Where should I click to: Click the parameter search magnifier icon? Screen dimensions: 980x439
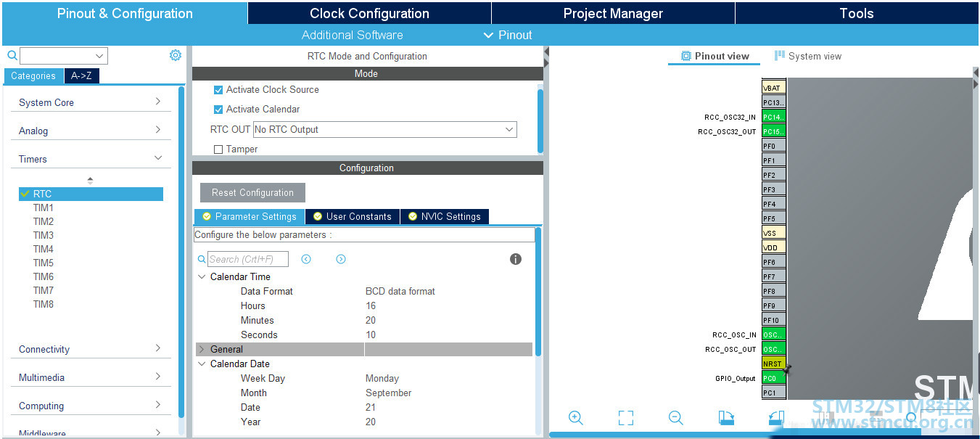coord(202,259)
